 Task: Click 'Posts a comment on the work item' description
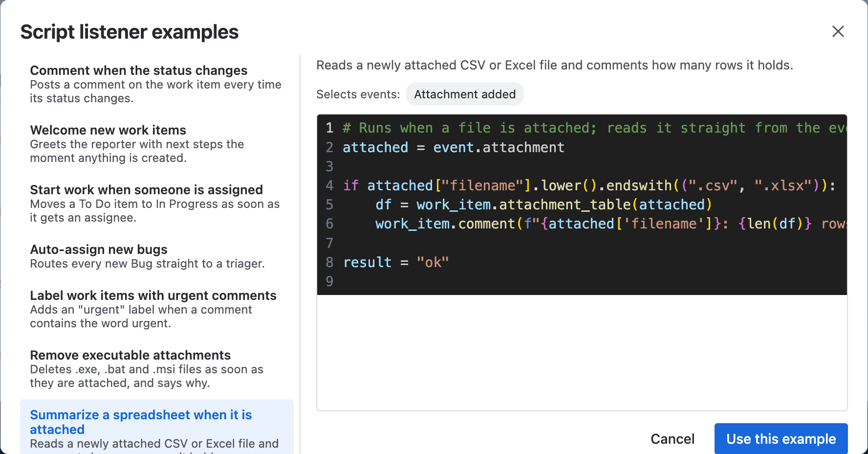[155, 91]
